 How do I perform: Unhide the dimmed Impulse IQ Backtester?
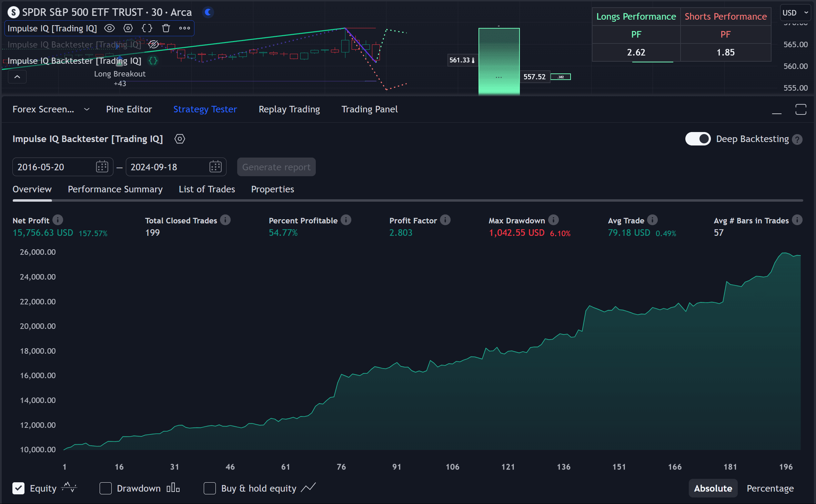[x=153, y=44]
